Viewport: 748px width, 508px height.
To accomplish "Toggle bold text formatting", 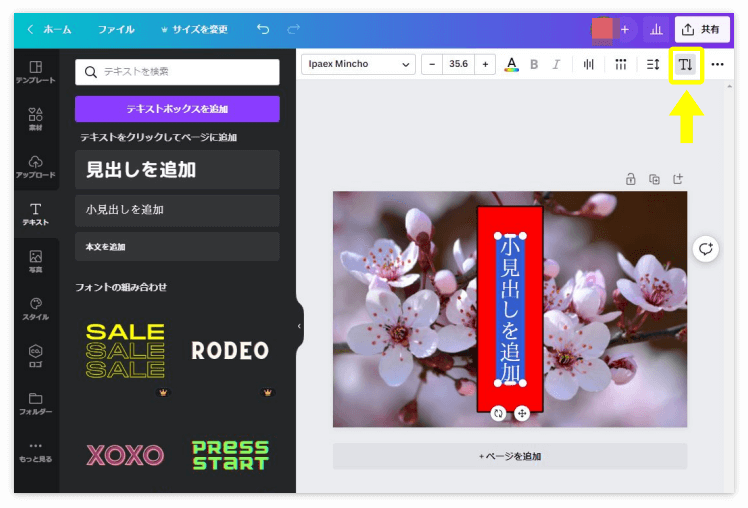I will 534,64.
